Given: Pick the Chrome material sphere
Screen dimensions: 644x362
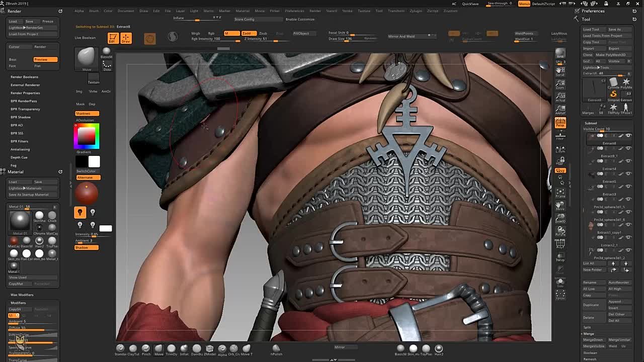Looking at the screenshot, I should coord(39,229).
